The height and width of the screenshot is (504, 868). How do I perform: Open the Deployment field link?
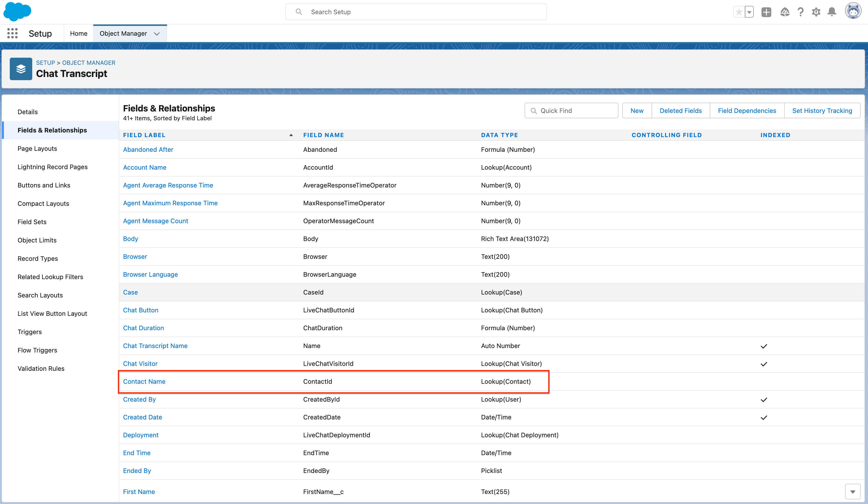[x=141, y=435]
